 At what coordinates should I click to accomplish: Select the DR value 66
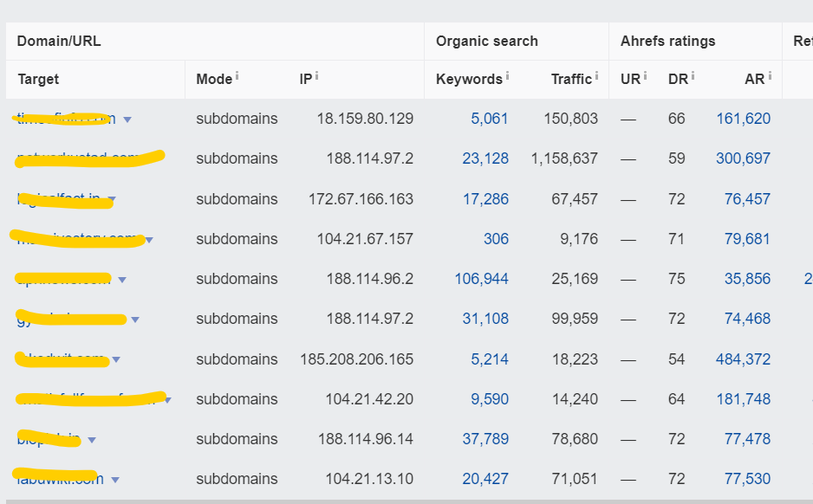coord(677,119)
